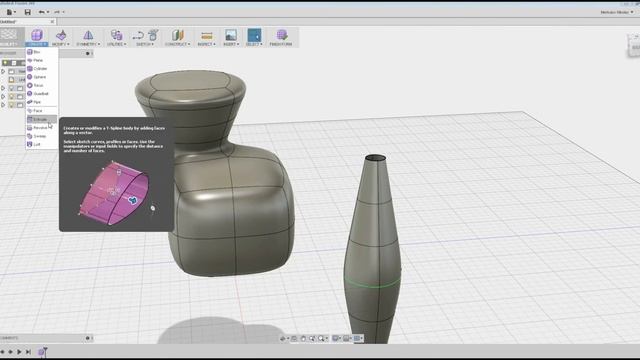The width and height of the screenshot is (640, 360).
Task: Click the Pan hand icon
Action: pos(303,338)
